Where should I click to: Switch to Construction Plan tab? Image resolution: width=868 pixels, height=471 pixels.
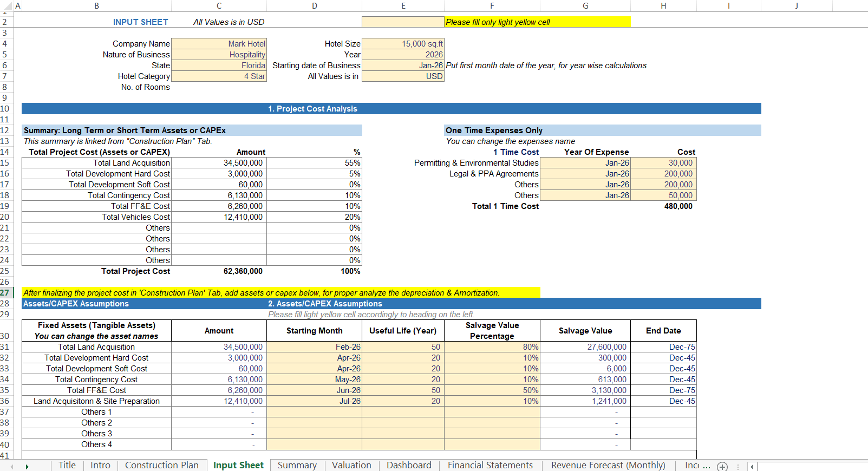coord(162,465)
